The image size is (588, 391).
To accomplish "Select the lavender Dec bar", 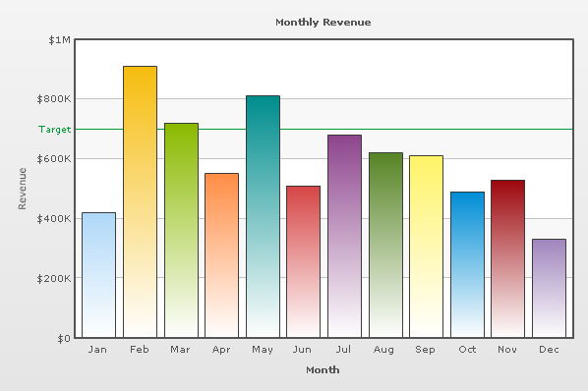I will 550,289.
